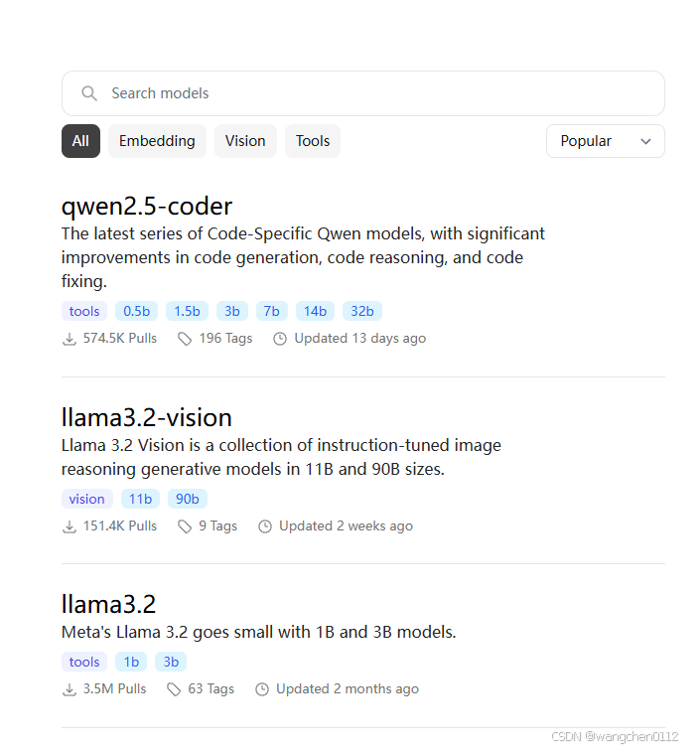Click the download icon beside 574.5K Pulls
The image size is (700, 749).
(x=70, y=339)
